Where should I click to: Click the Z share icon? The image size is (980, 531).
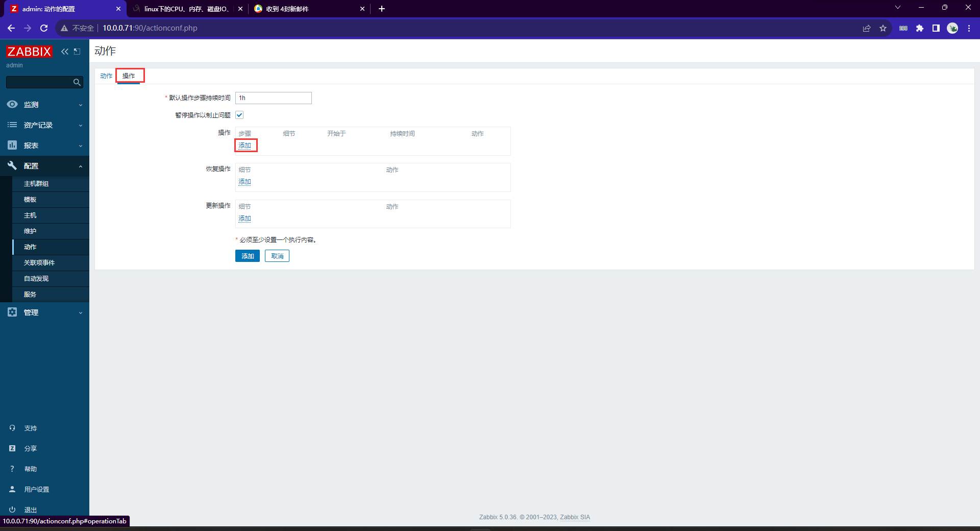(12, 448)
